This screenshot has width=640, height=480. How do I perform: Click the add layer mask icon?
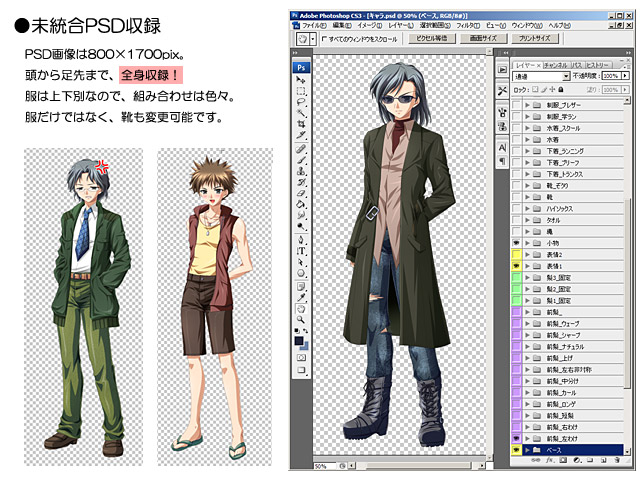pyautogui.click(x=563, y=460)
